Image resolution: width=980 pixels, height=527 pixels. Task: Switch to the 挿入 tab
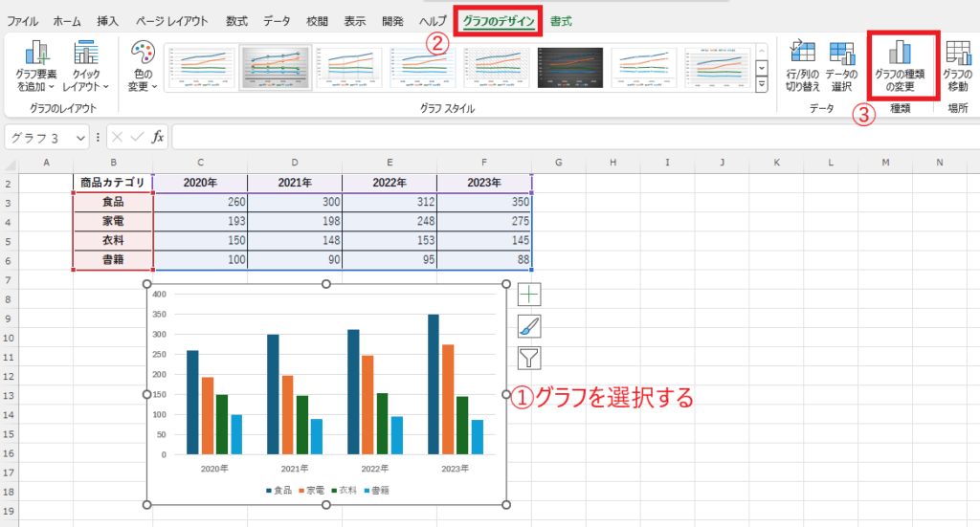[107, 21]
